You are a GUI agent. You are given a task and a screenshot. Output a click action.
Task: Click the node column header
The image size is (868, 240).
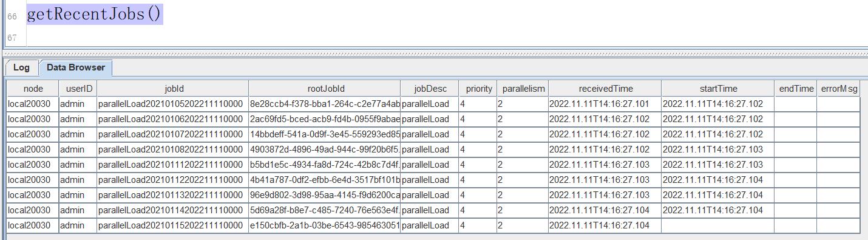pyautogui.click(x=33, y=89)
